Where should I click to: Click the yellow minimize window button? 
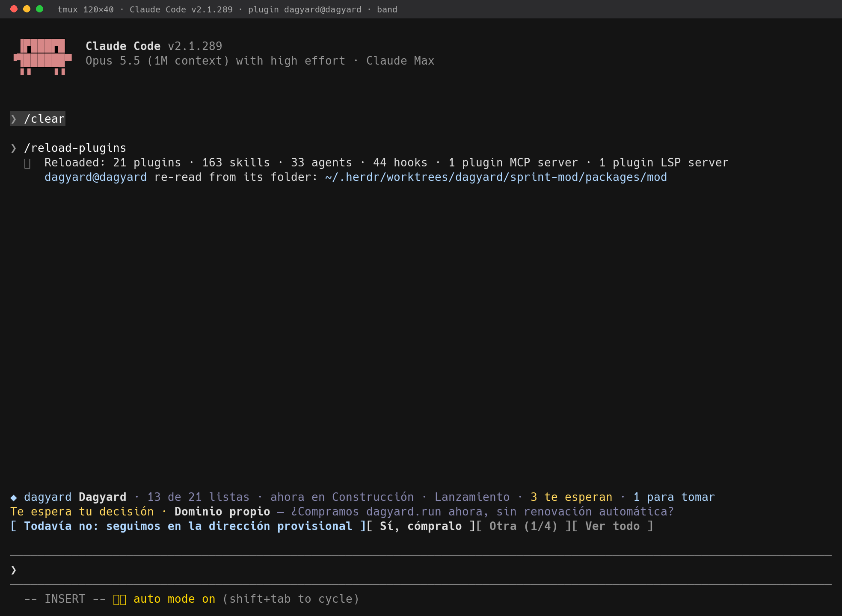coord(27,9)
